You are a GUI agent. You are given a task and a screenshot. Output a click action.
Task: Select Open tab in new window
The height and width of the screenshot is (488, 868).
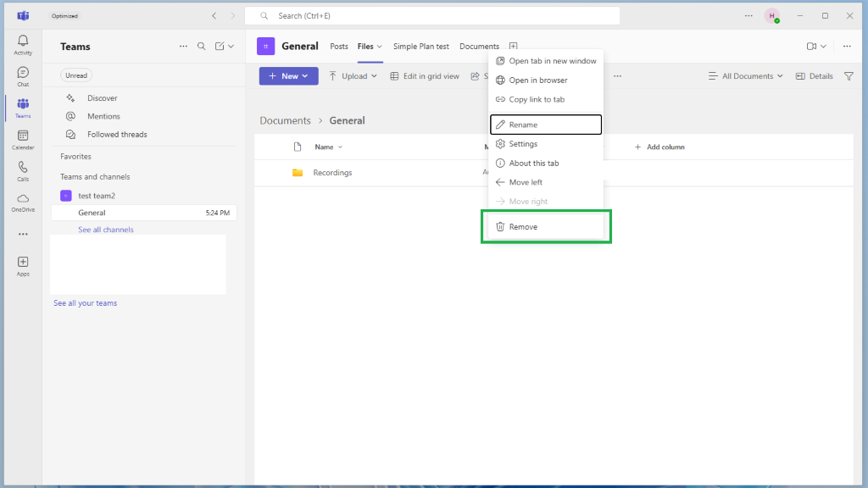coord(546,61)
